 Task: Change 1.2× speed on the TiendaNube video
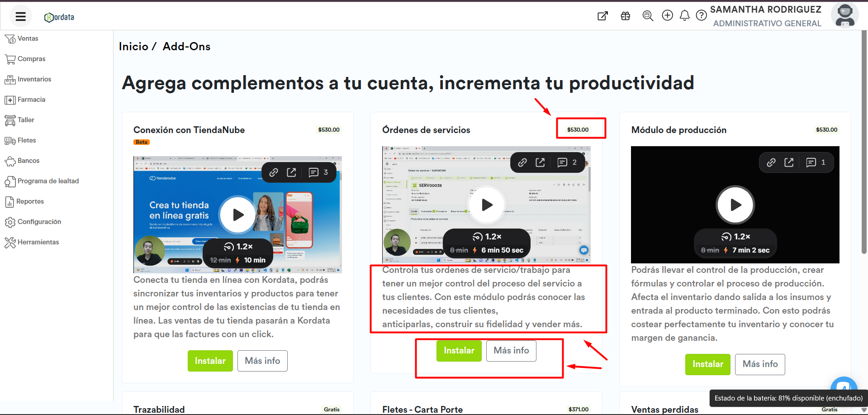(x=238, y=247)
